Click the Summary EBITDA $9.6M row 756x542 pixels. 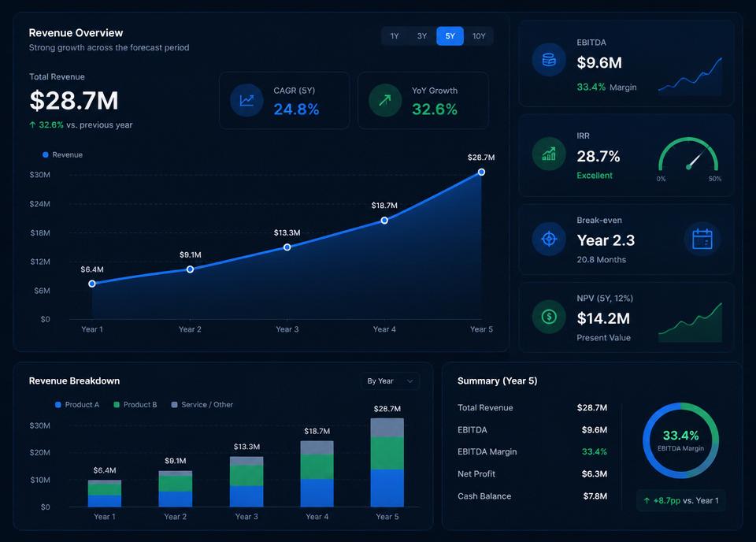pyautogui.click(x=532, y=429)
